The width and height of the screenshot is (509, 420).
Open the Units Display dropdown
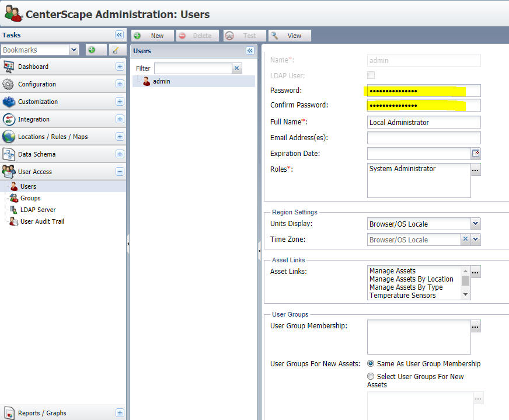(475, 224)
